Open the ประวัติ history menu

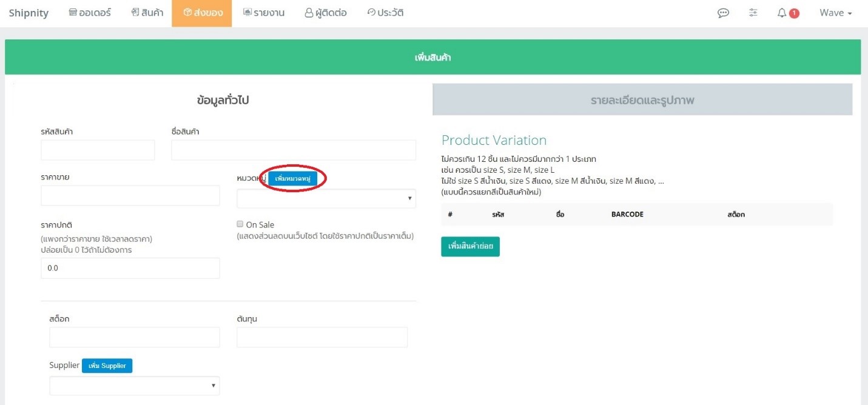click(385, 13)
